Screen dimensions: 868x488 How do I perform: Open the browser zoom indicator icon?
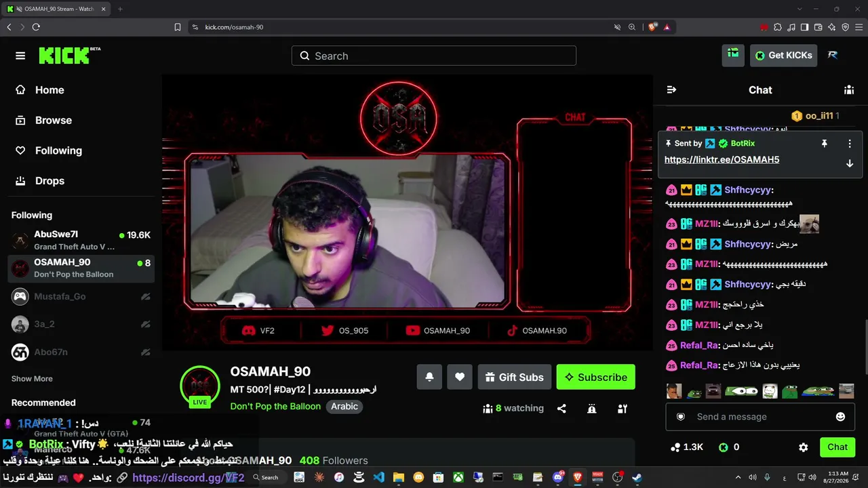point(632,27)
